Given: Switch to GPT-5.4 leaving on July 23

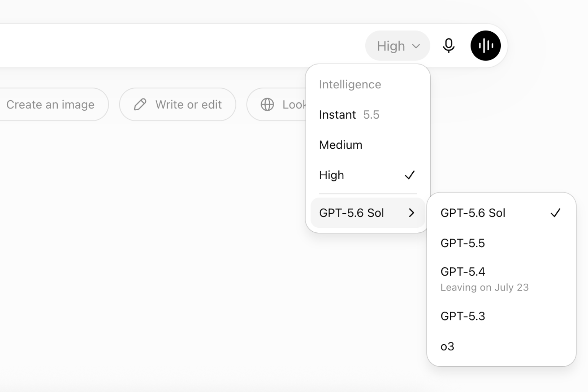Looking at the screenshot, I should [501, 279].
